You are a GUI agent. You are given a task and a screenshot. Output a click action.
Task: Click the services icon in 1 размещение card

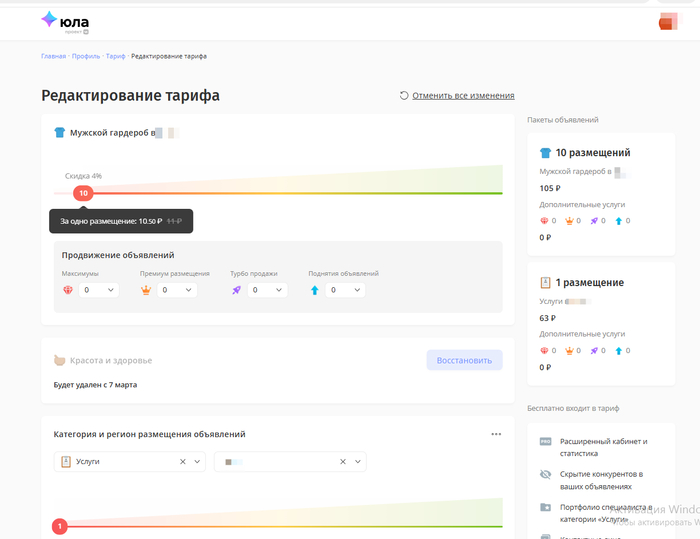[545, 282]
